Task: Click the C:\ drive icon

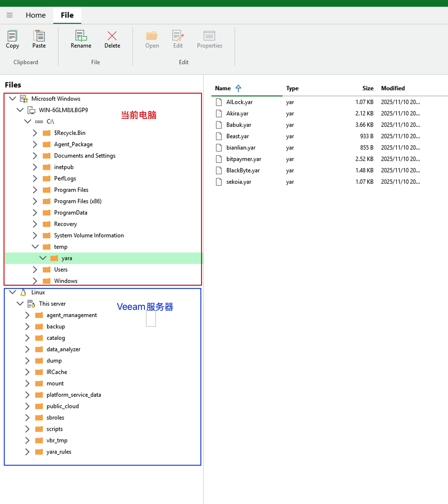Action: [x=39, y=121]
